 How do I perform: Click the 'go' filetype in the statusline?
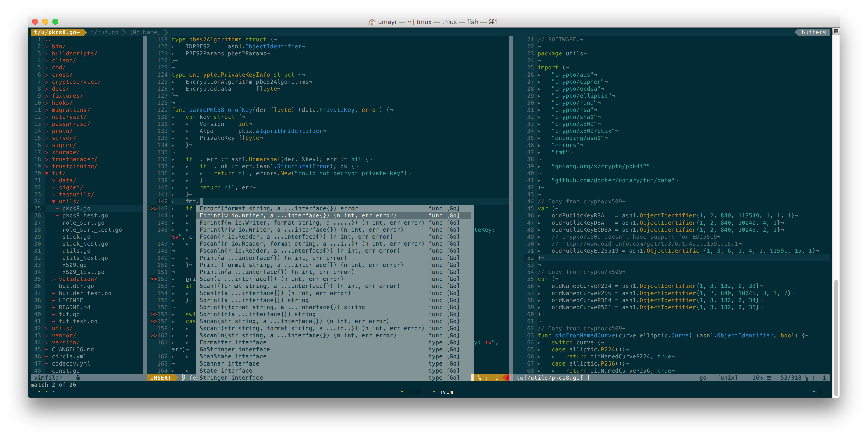(x=703, y=378)
